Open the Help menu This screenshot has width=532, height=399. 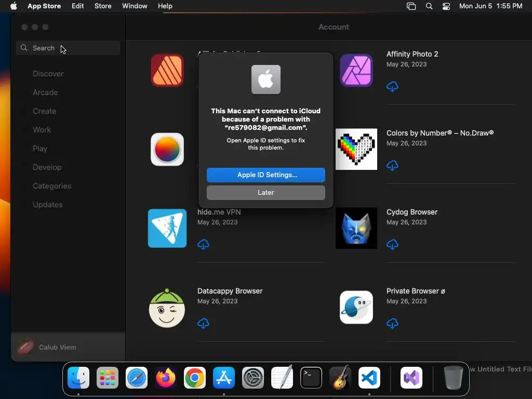pyautogui.click(x=165, y=6)
